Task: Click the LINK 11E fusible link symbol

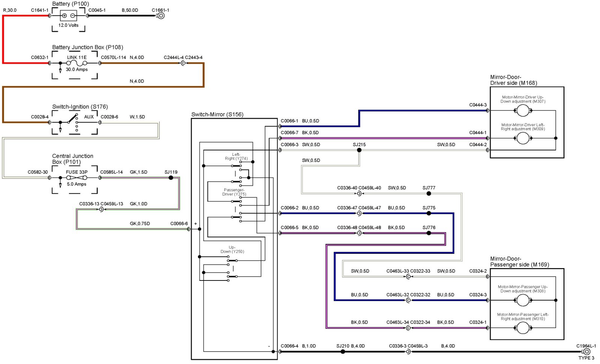Action: 76,63
